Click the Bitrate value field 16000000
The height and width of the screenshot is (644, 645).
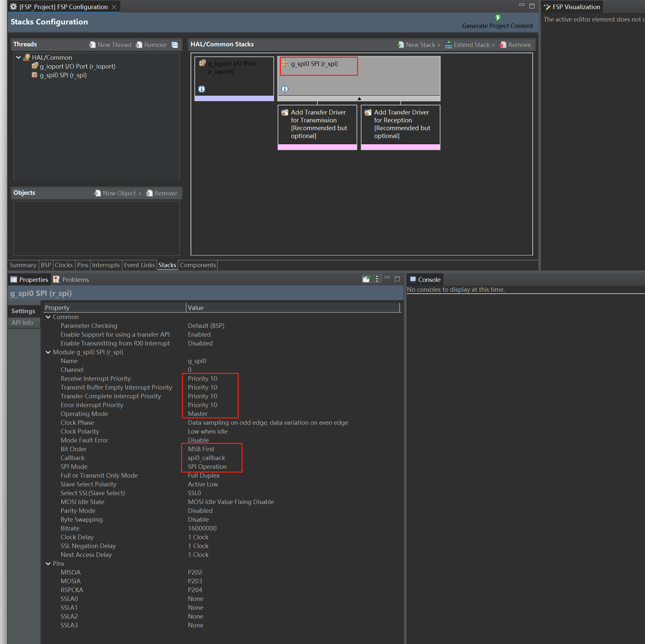(202, 528)
